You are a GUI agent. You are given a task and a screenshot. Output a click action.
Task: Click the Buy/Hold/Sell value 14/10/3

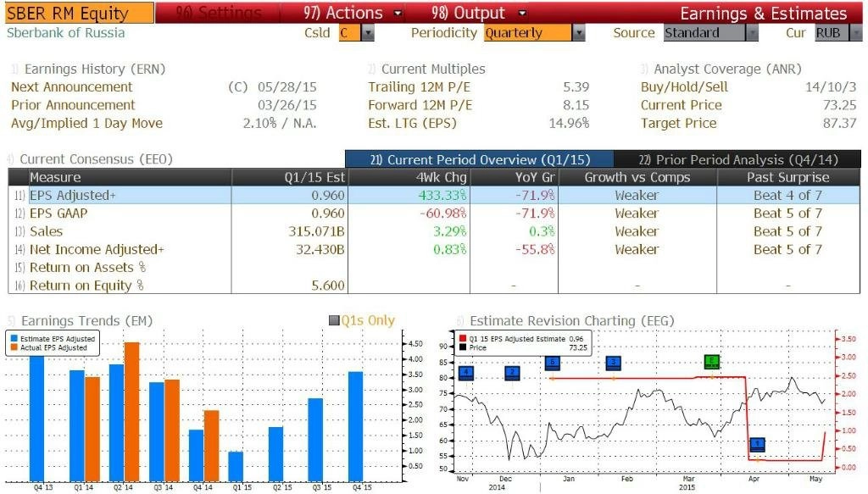[831, 86]
